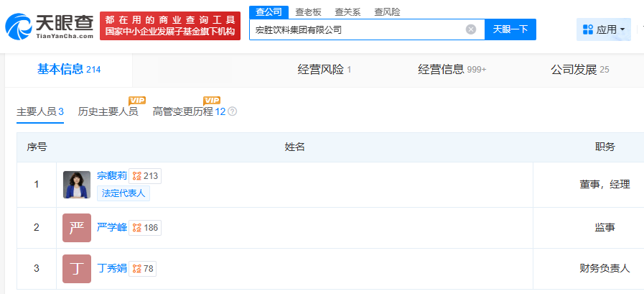Open the 历史主要人员 sub-tab

point(108,111)
